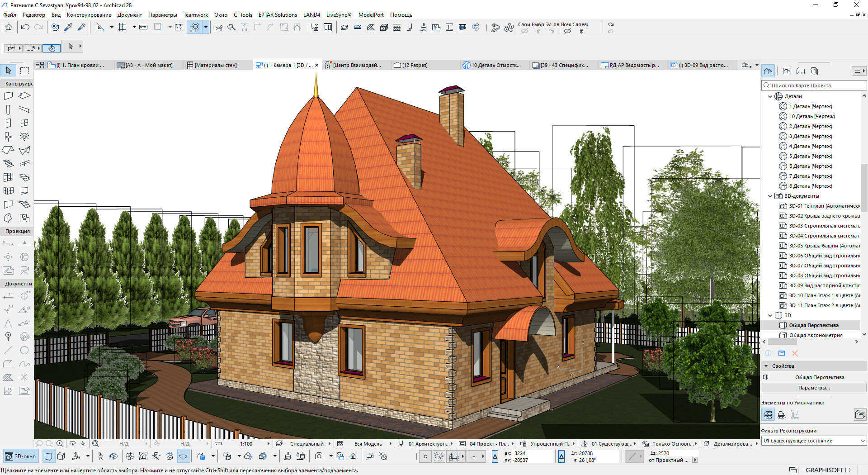Click the Параметры... button
The height and width of the screenshot is (475, 868).
tap(814, 388)
